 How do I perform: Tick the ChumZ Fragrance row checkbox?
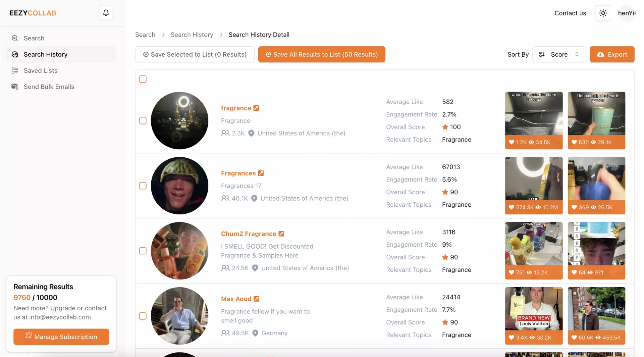(143, 251)
